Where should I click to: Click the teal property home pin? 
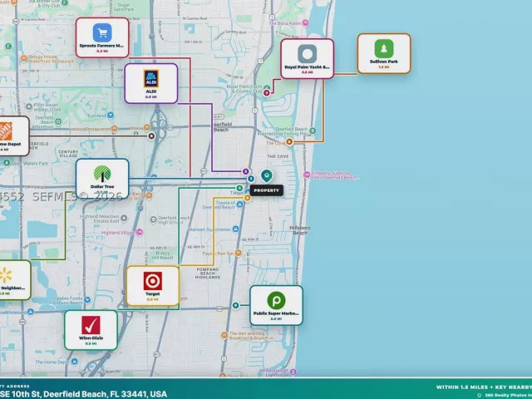point(267,176)
